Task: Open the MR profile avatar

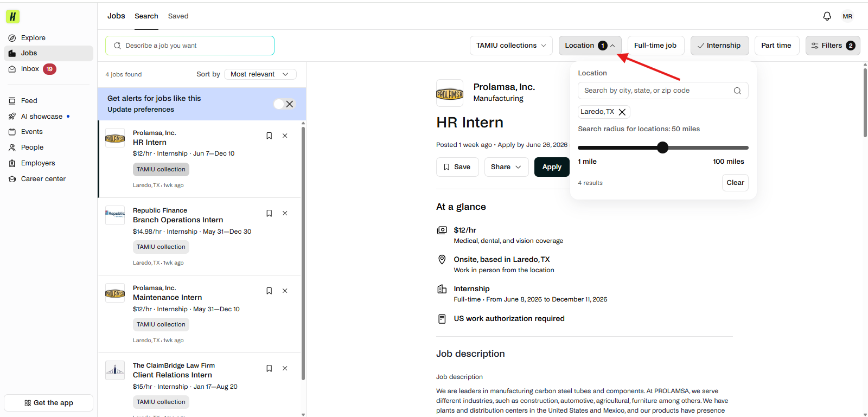Action: click(x=847, y=16)
